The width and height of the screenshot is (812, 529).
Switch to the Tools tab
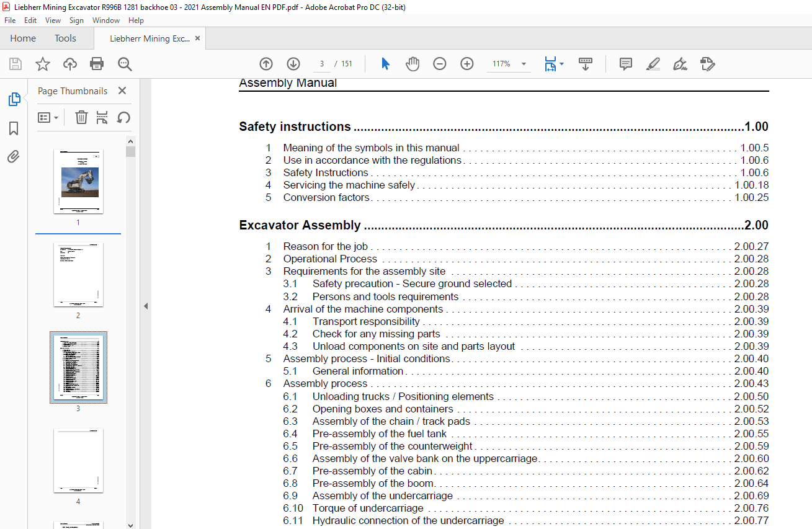tap(65, 38)
